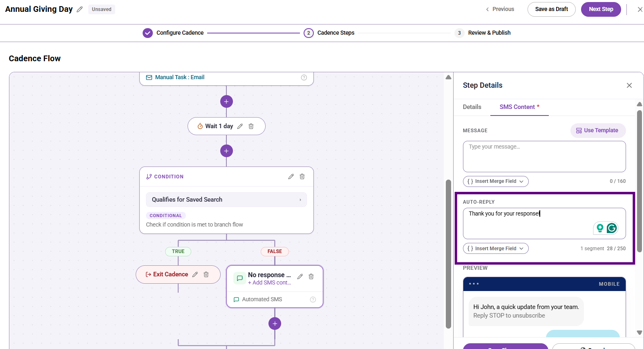Edit the Condition block
This screenshot has height=349, width=644.
click(291, 176)
